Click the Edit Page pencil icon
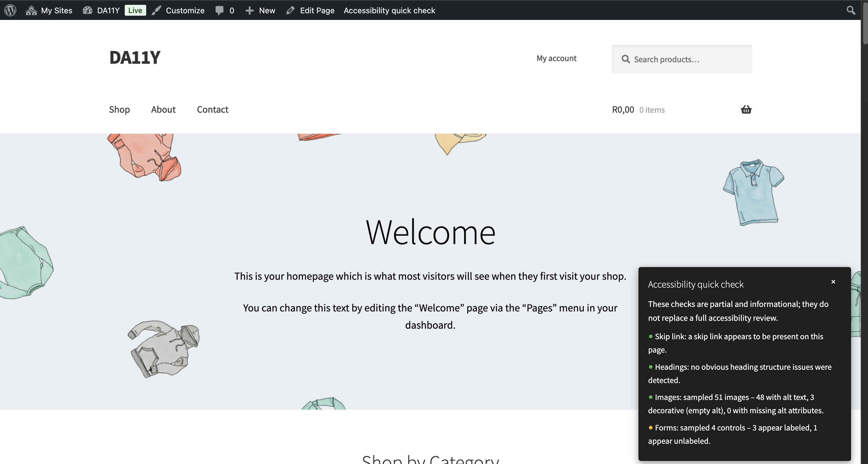Screen dimensions: 868x464 (x=290, y=11)
